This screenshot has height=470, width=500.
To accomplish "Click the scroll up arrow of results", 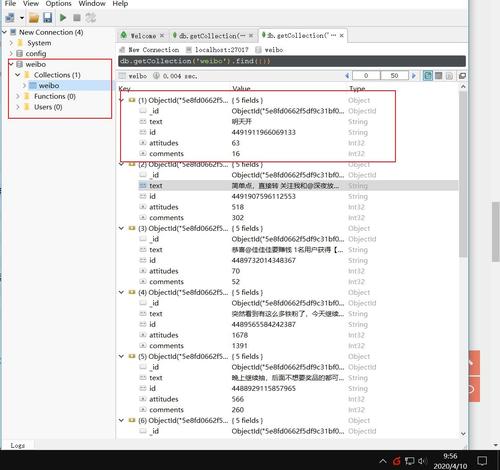I will point(463,87).
